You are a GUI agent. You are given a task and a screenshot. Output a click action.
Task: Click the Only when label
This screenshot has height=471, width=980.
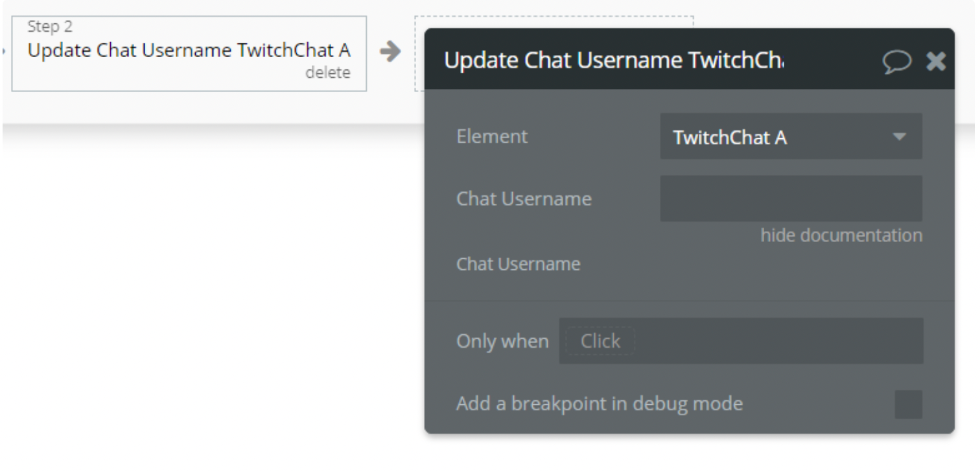point(502,341)
